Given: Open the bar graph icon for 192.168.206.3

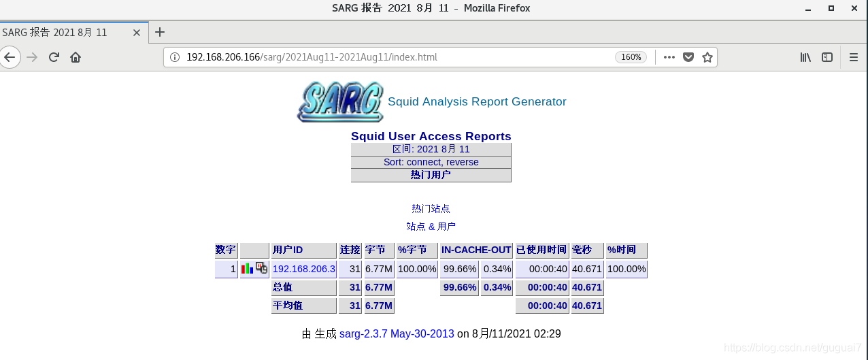Looking at the screenshot, I should pos(247,269).
